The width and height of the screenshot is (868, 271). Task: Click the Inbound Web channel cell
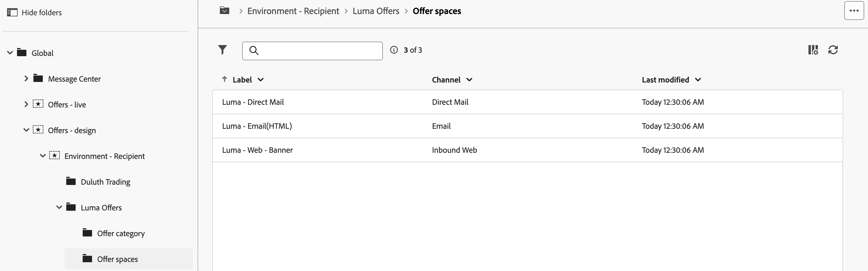click(454, 150)
